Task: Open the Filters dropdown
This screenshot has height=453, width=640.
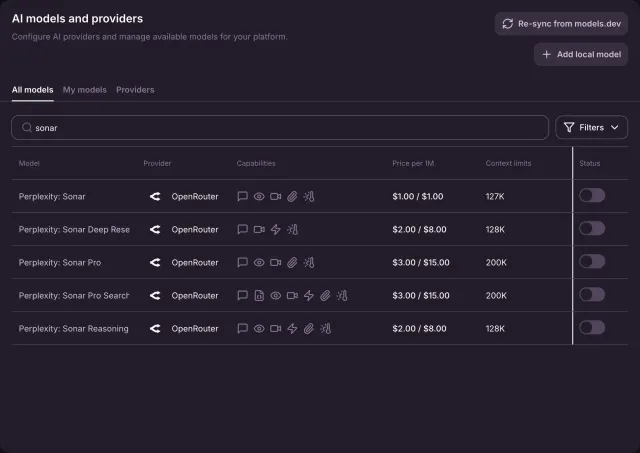Action: [591, 127]
